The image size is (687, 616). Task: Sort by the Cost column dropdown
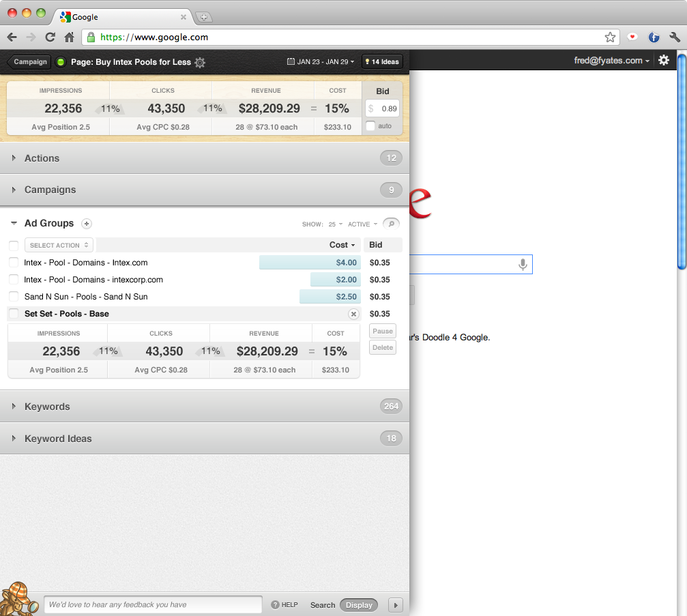point(342,245)
